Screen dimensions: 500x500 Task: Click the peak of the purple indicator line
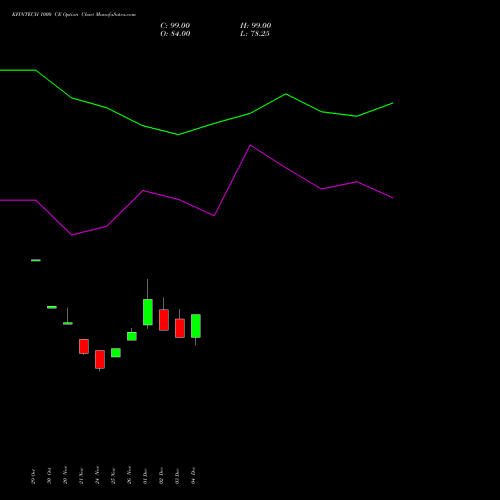[251, 145]
